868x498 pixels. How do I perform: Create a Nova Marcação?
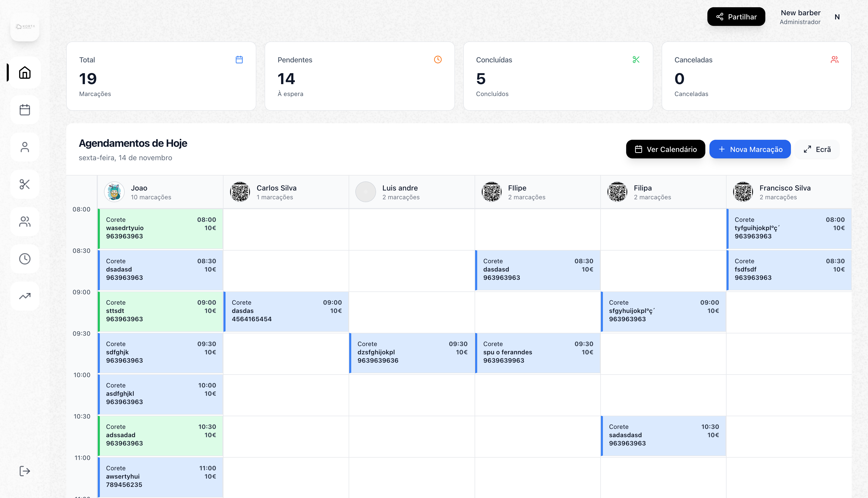(x=750, y=149)
